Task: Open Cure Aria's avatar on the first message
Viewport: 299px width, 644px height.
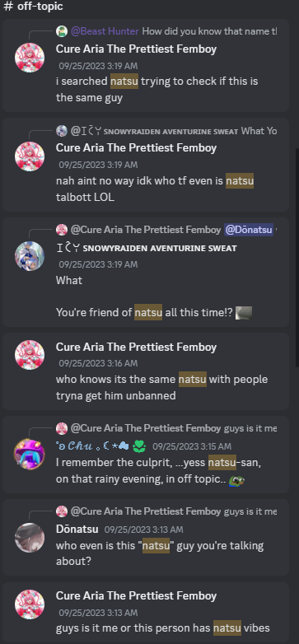Action: click(x=30, y=58)
